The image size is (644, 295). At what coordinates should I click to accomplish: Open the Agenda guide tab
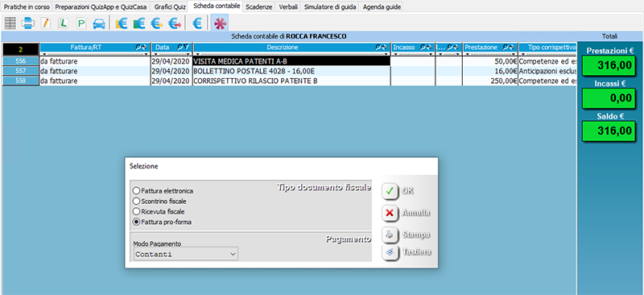click(x=382, y=7)
